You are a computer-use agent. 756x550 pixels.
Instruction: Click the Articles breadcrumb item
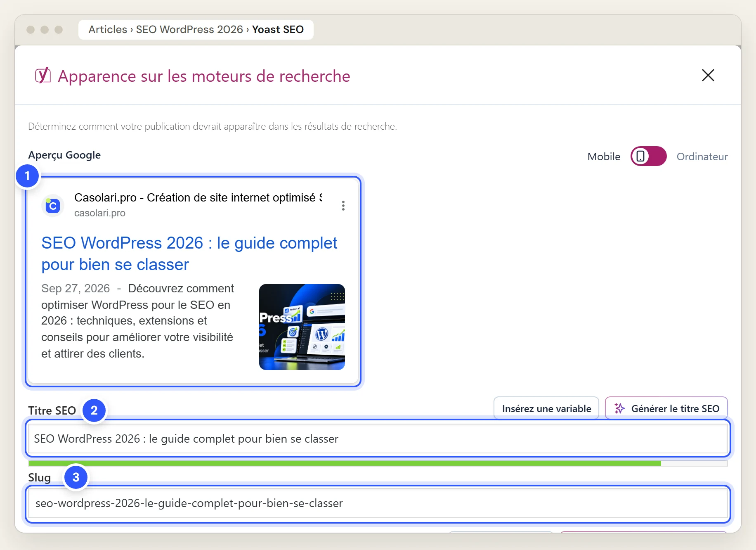coord(108,29)
